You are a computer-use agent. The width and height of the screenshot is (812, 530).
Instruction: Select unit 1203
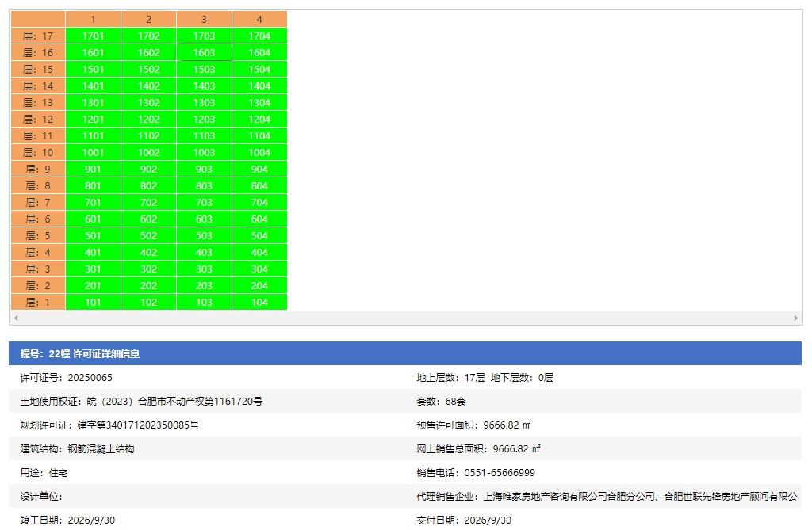204,119
